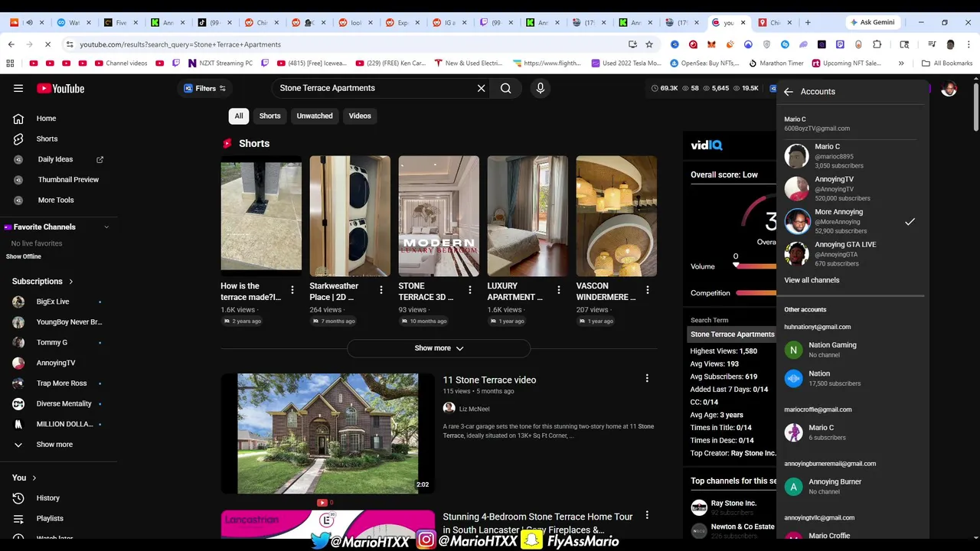Viewport: 980px width, 551px height.
Task: Clear the search query with X
Action: click(x=481, y=88)
